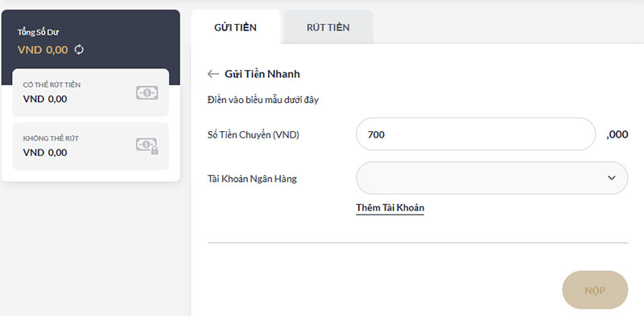
Task: Click the VND 0,00 total balance amount
Action: (43, 50)
